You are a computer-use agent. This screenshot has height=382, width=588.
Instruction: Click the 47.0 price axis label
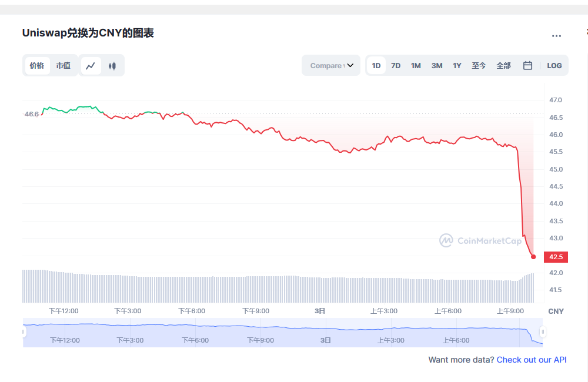click(x=556, y=100)
